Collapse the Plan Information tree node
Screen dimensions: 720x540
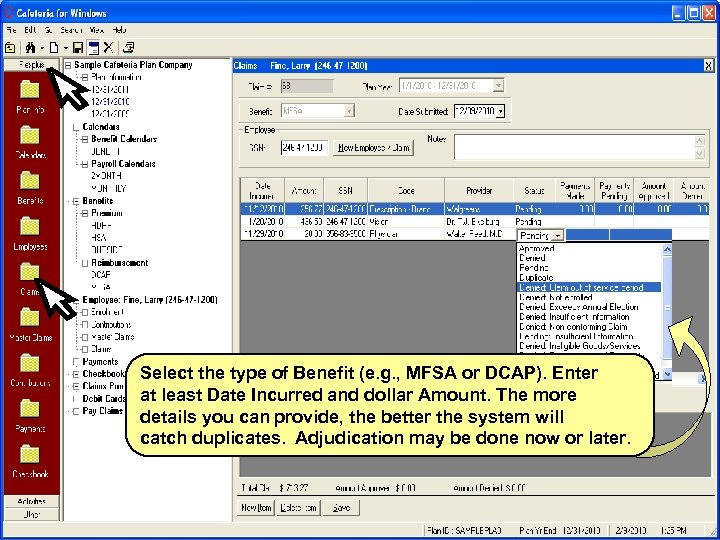(x=85, y=78)
